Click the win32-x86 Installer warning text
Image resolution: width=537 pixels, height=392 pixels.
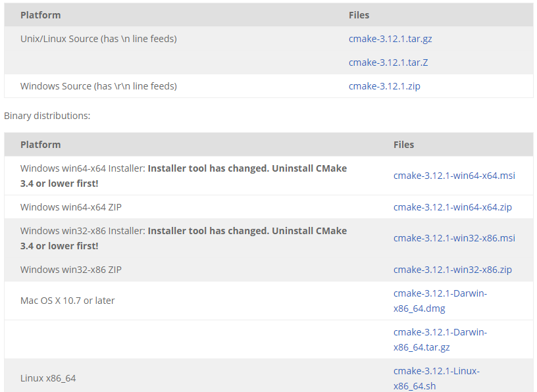[x=247, y=231]
